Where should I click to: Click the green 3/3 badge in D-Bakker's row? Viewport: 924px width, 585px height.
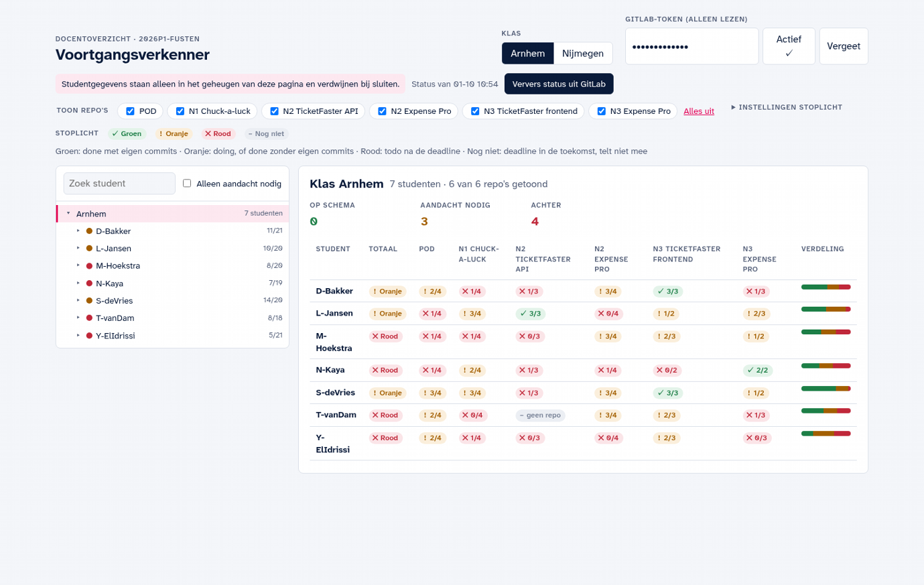pos(668,291)
